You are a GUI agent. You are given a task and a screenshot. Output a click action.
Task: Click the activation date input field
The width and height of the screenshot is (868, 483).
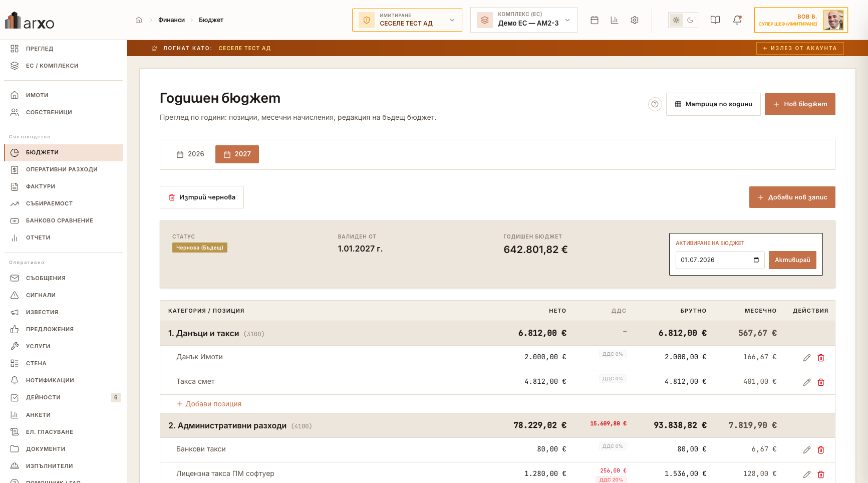coord(720,260)
